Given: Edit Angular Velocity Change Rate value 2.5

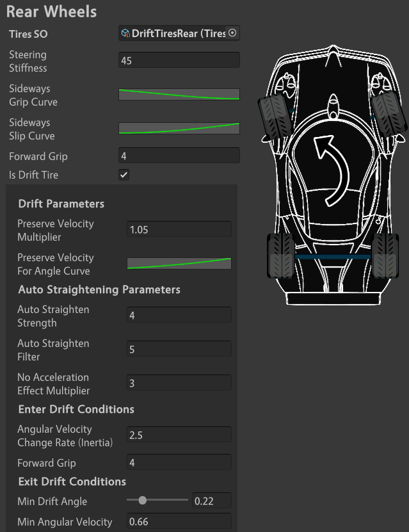Looking at the screenshot, I should pos(179,435).
